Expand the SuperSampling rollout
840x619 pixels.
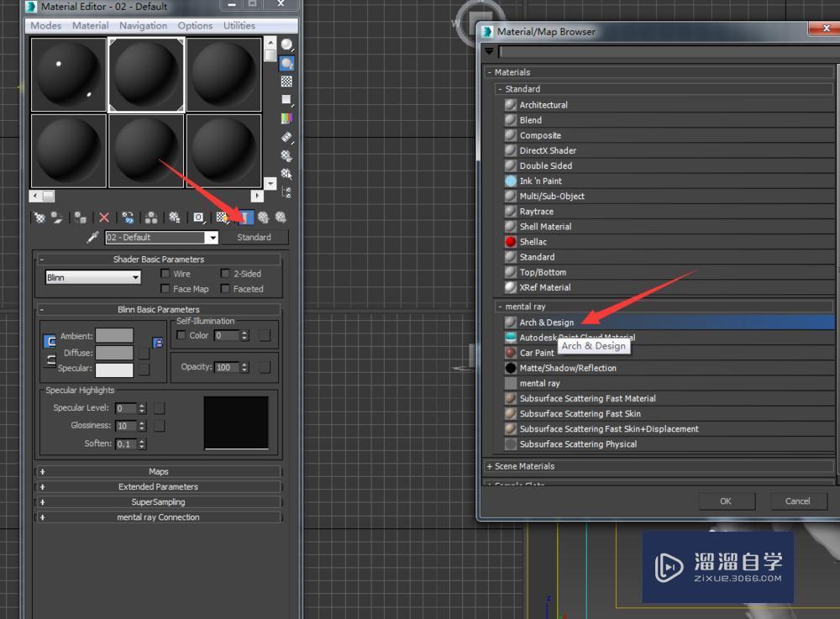158,502
